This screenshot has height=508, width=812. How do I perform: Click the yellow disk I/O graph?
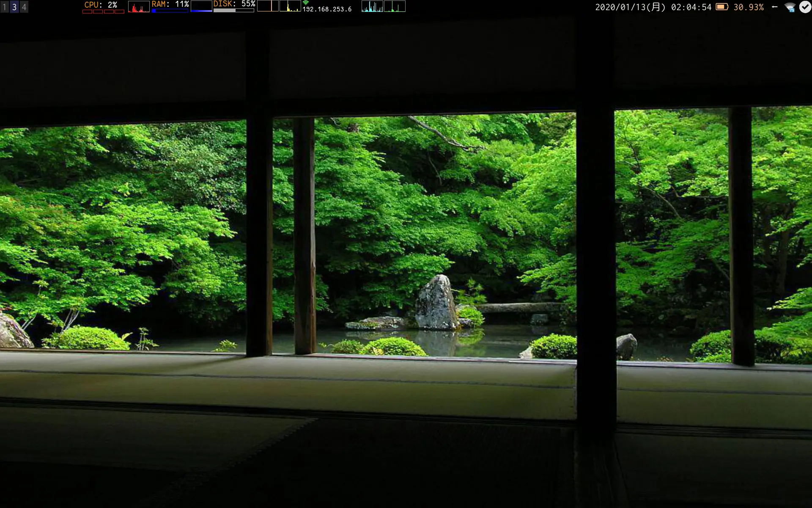coord(290,6)
